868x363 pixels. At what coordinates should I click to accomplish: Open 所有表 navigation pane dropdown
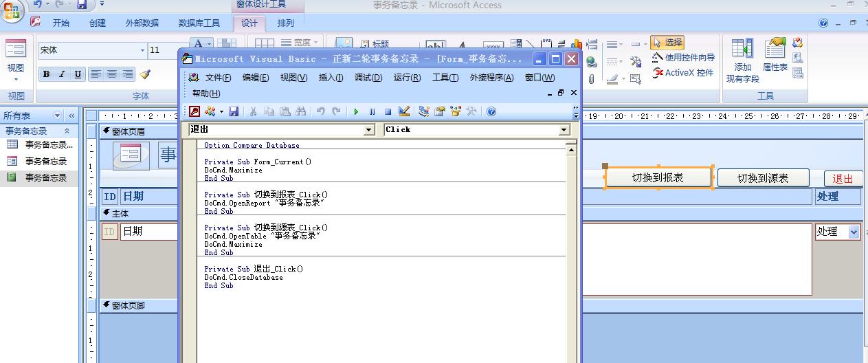tap(57, 116)
